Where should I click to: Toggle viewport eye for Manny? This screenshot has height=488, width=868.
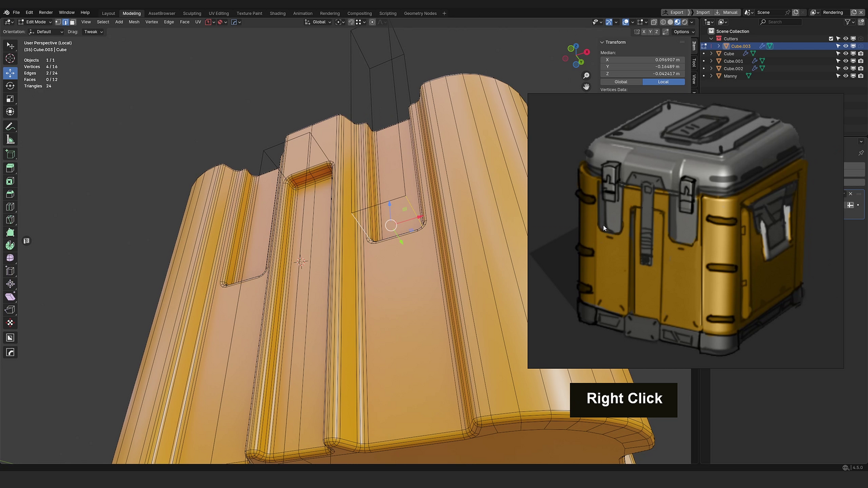tap(845, 76)
